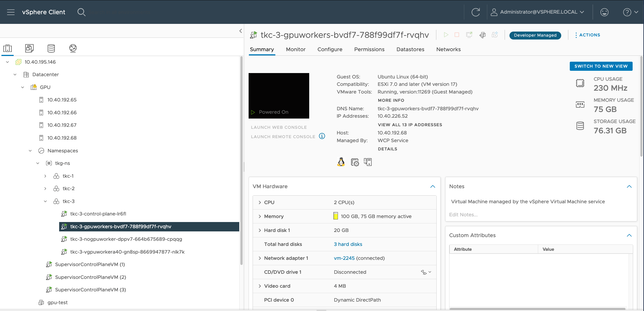This screenshot has height=311, width=644.
Task: Select the Summary tab
Action: pos(262,49)
